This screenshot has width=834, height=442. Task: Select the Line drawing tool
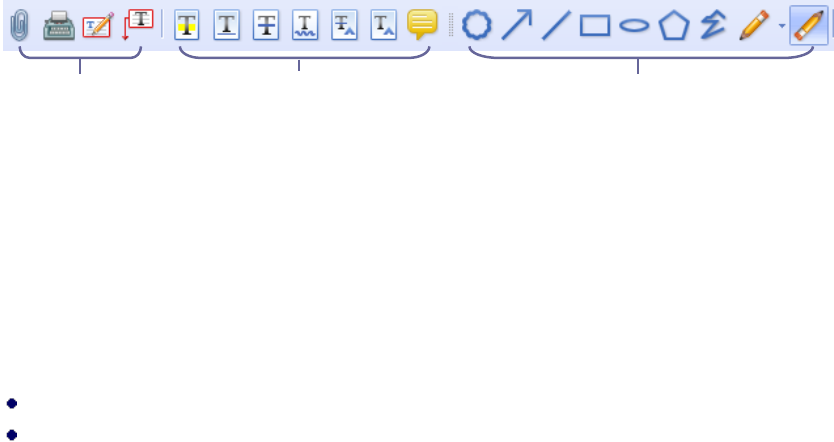556,25
